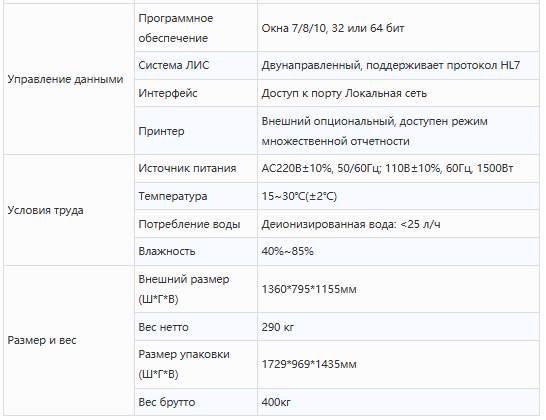Click the '40%~85%' humidity value
The height and width of the screenshot is (420, 546).
coord(287,251)
